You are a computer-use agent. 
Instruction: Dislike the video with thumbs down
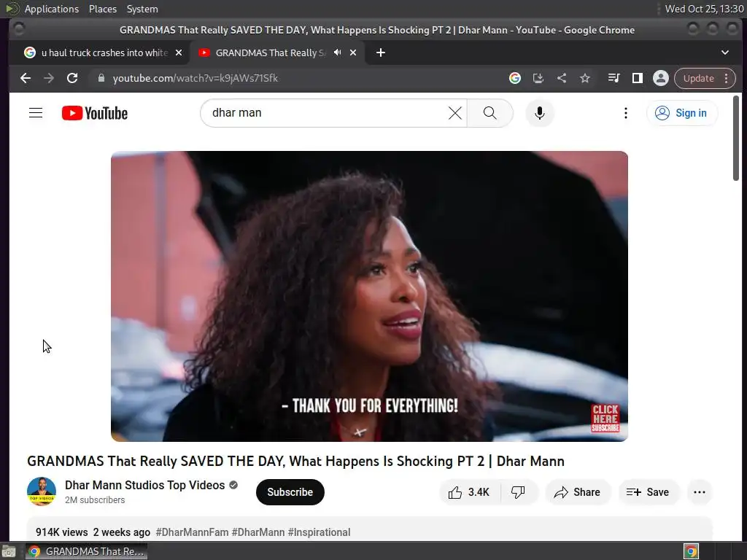(519, 492)
